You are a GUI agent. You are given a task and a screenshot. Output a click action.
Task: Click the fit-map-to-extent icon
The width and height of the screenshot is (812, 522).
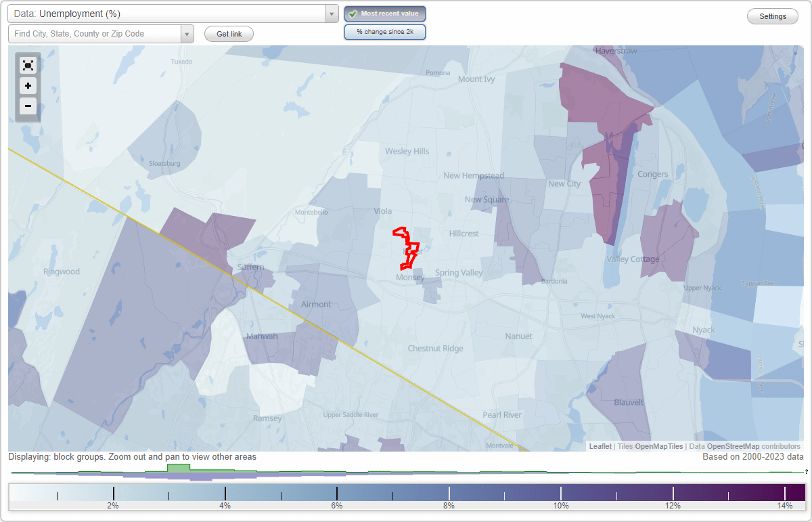click(x=28, y=65)
